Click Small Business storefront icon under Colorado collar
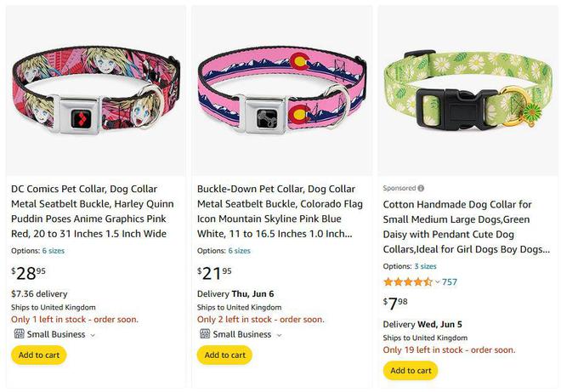 pyautogui.click(x=205, y=334)
